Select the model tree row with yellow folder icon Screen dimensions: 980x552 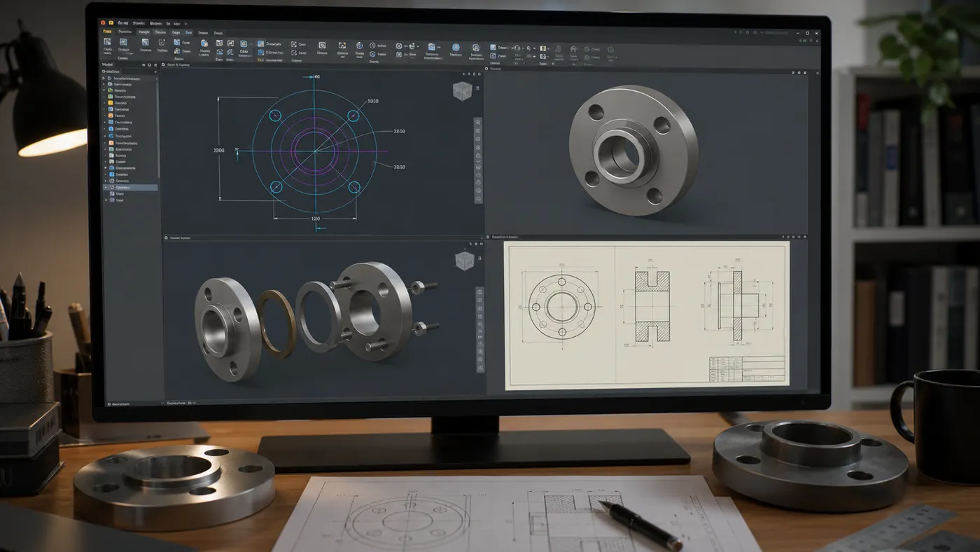click(130, 103)
